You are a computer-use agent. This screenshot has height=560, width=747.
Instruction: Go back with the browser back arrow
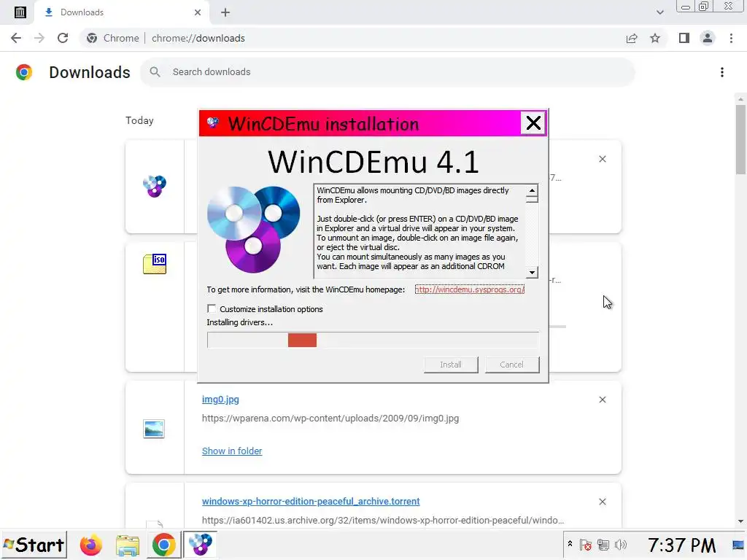click(16, 38)
